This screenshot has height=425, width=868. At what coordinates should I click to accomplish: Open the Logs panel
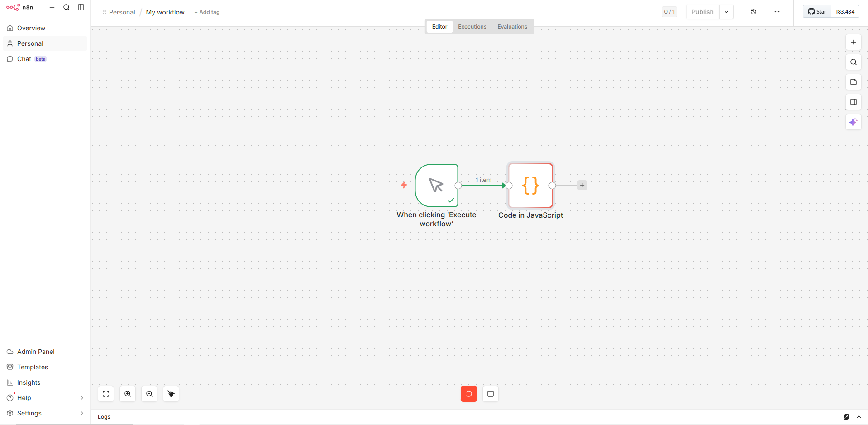point(104,417)
